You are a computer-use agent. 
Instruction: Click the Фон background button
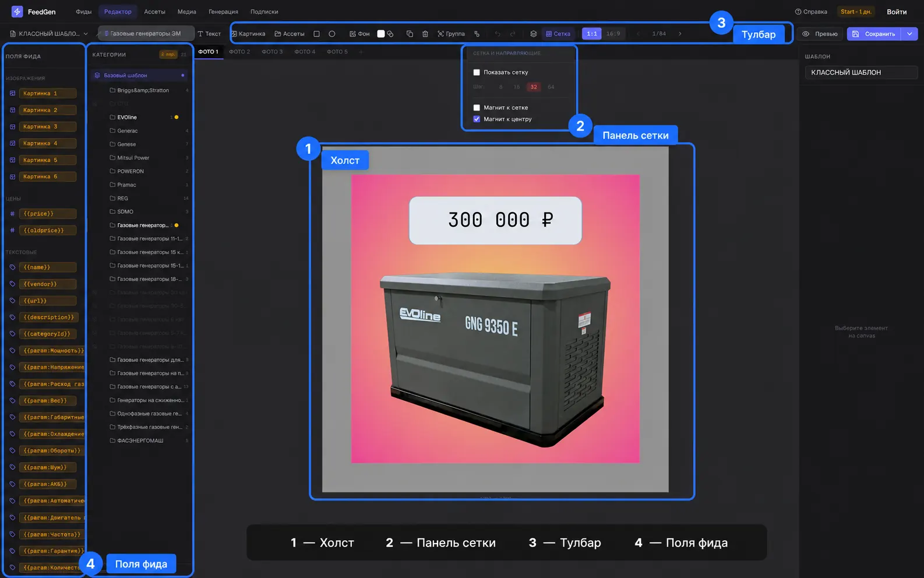click(359, 34)
